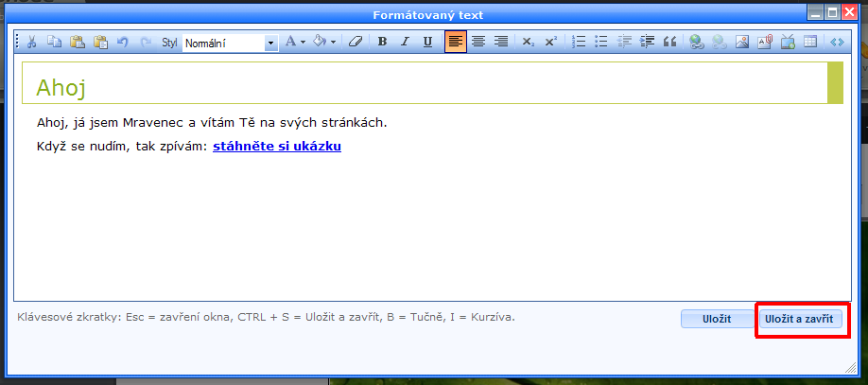Image resolution: width=868 pixels, height=385 pixels.
Task: Click the eraser clear formatting icon
Action: (x=356, y=42)
